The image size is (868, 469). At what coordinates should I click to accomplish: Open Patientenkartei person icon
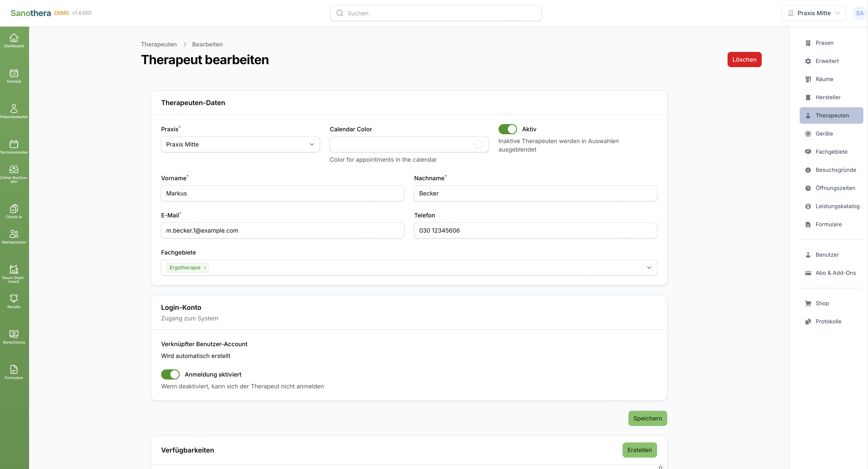tap(14, 108)
